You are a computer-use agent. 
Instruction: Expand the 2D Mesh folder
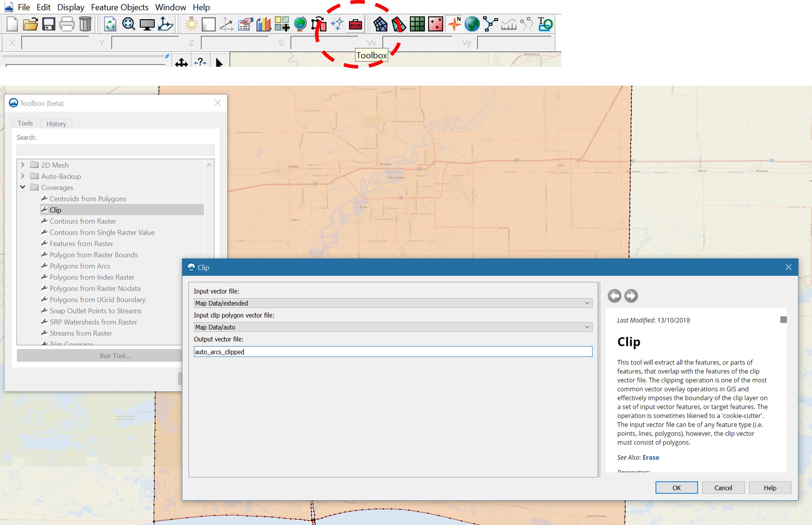tap(23, 165)
